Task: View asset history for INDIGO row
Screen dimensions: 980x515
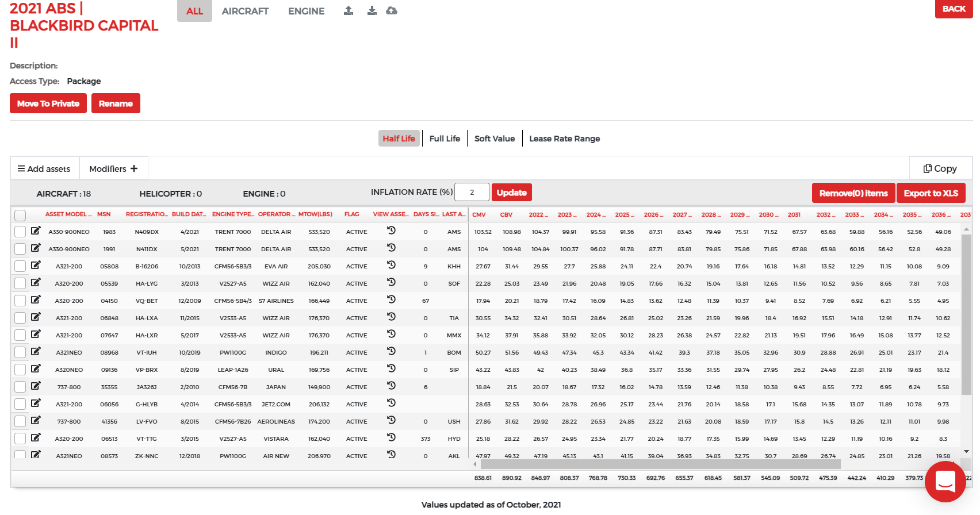Action: [391, 352]
